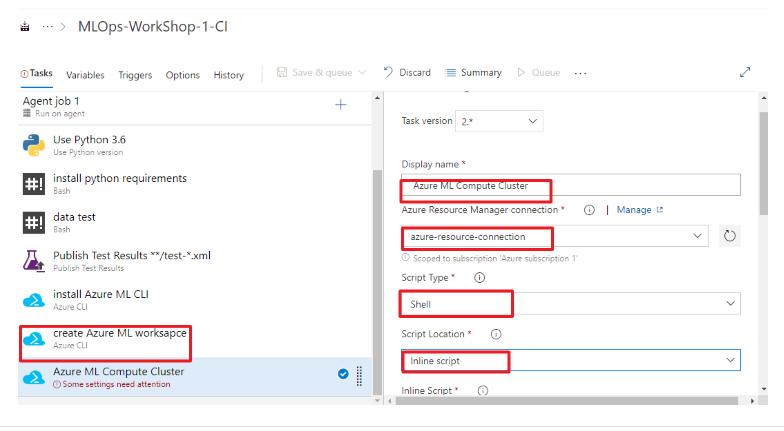Click the Queue button

(538, 72)
